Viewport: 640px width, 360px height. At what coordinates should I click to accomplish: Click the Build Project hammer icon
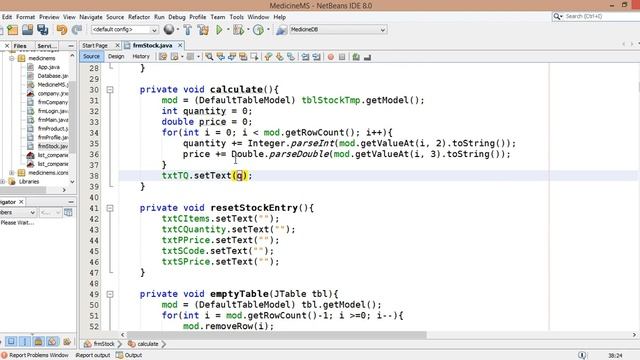tap(187, 30)
